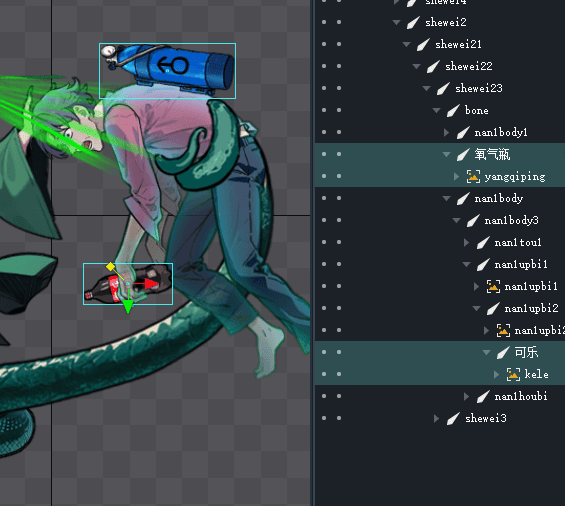
Task: Click the bone icon of shewei3
Action: 453,418
